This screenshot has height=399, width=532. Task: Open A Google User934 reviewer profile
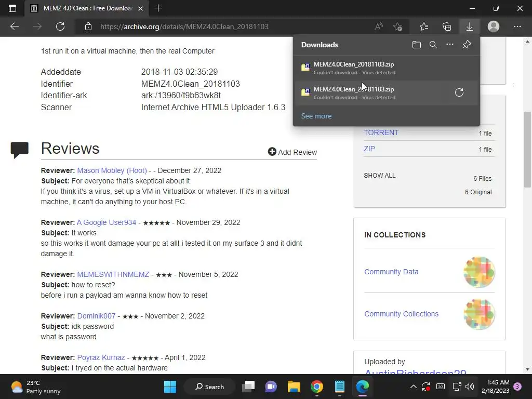tap(106, 222)
